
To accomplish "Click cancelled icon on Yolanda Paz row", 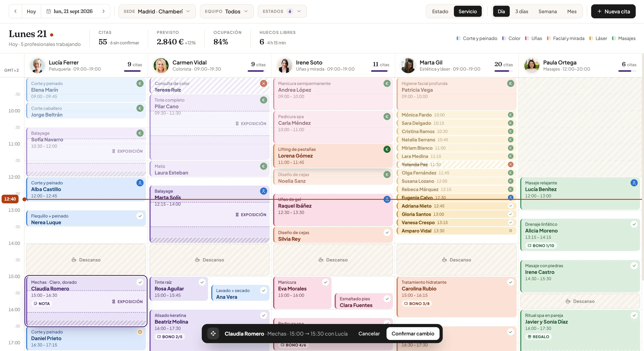I will 511,164.
